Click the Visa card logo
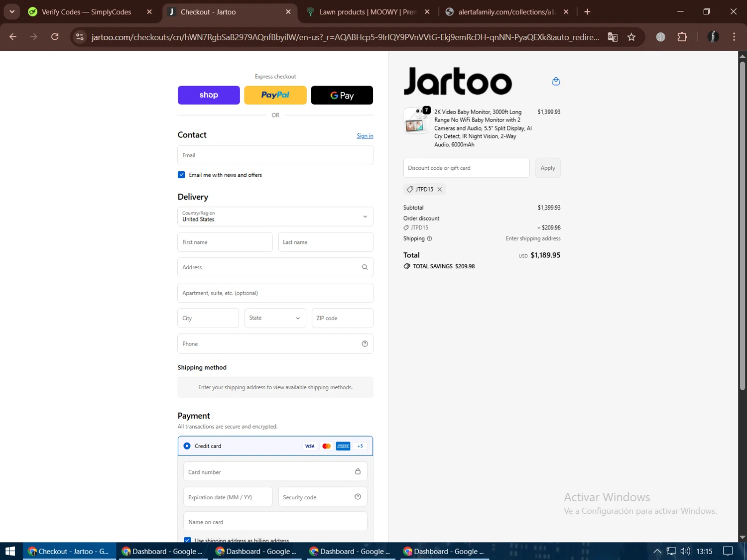Viewport: 747px width, 560px height. [x=310, y=446]
